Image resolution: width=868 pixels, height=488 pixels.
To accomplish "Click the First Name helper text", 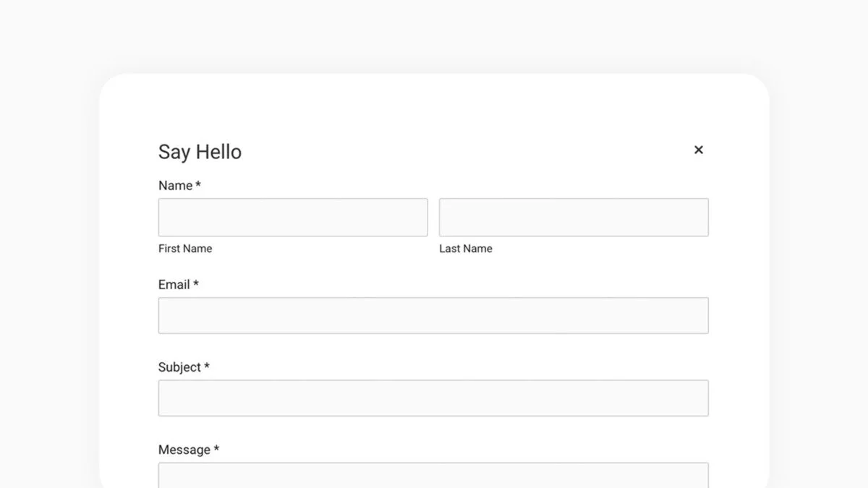I will [x=185, y=248].
